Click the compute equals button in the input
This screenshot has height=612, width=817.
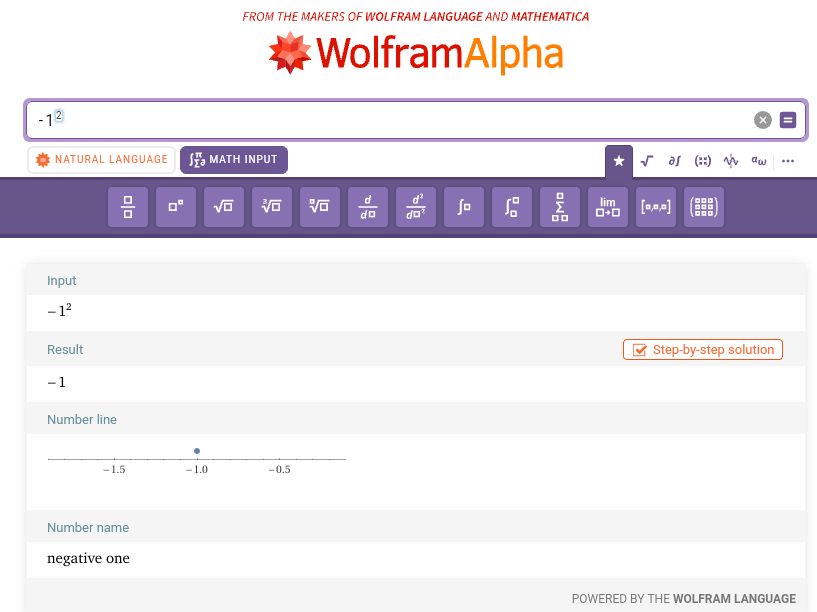tap(787, 120)
